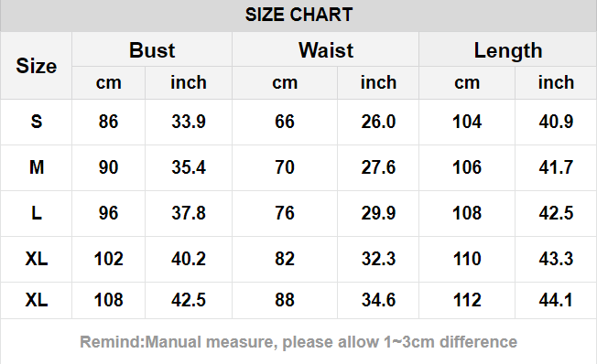
Task: Click bust 102 cm cell
Action: (109, 259)
